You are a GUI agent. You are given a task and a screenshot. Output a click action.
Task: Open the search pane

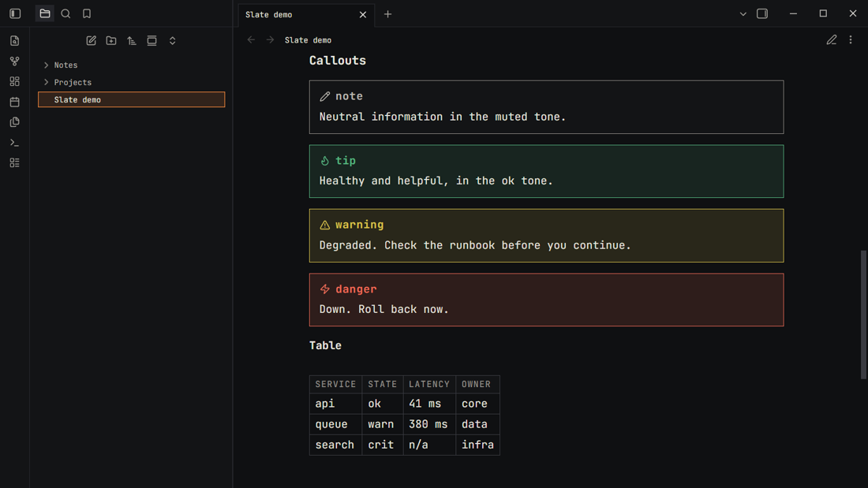65,14
